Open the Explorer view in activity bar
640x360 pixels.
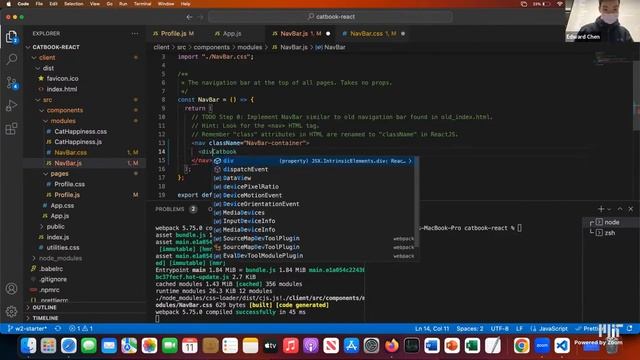pyautogui.click(x=11, y=37)
